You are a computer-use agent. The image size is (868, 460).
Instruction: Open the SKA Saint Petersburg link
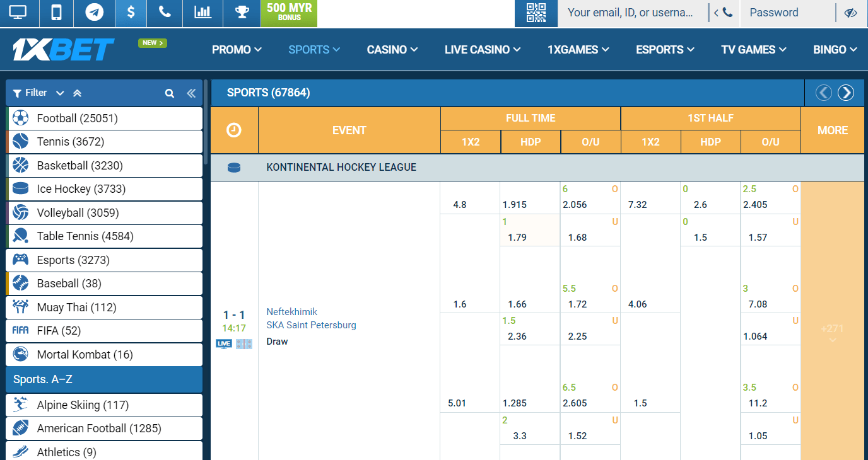(311, 325)
